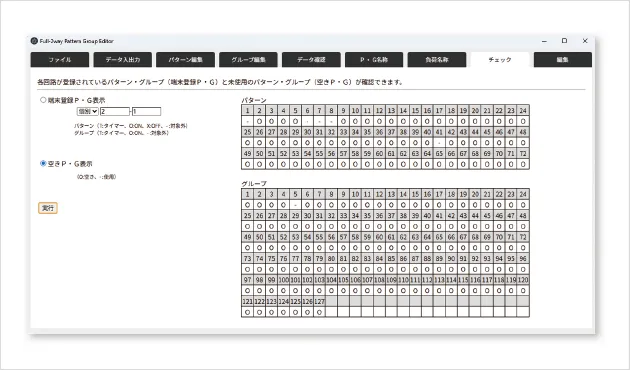The height and width of the screenshot is (370, 630).
Task: Click header cell 5 in グループ table
Action: coord(295,194)
